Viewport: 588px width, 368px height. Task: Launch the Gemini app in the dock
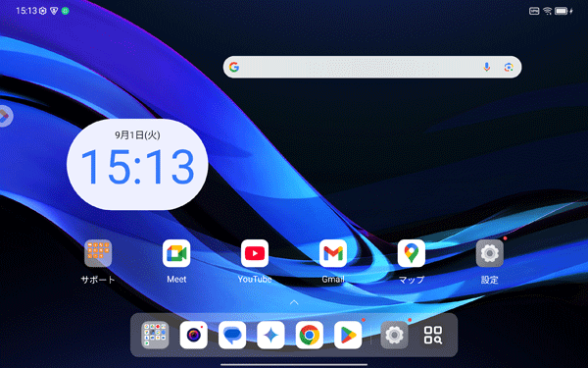click(270, 335)
